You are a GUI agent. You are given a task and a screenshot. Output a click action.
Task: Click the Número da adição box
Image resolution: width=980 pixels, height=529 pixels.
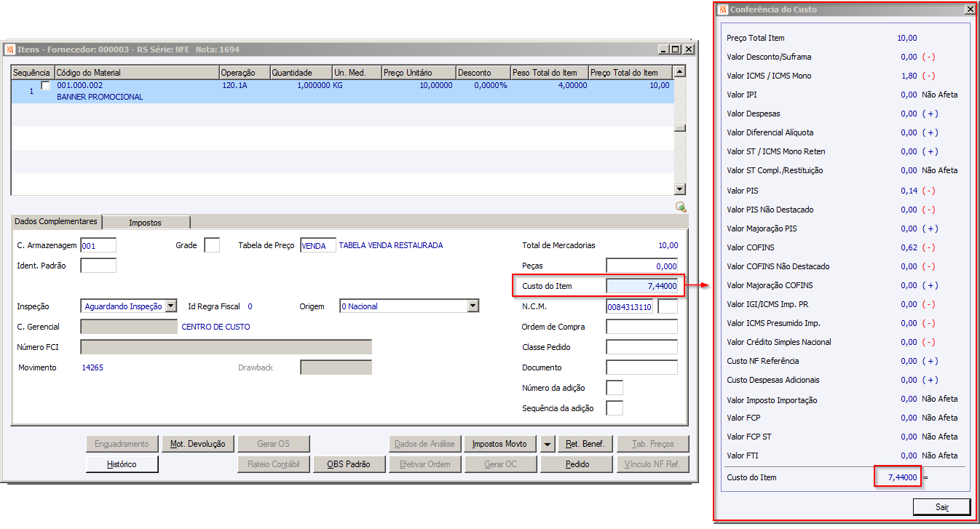click(615, 388)
